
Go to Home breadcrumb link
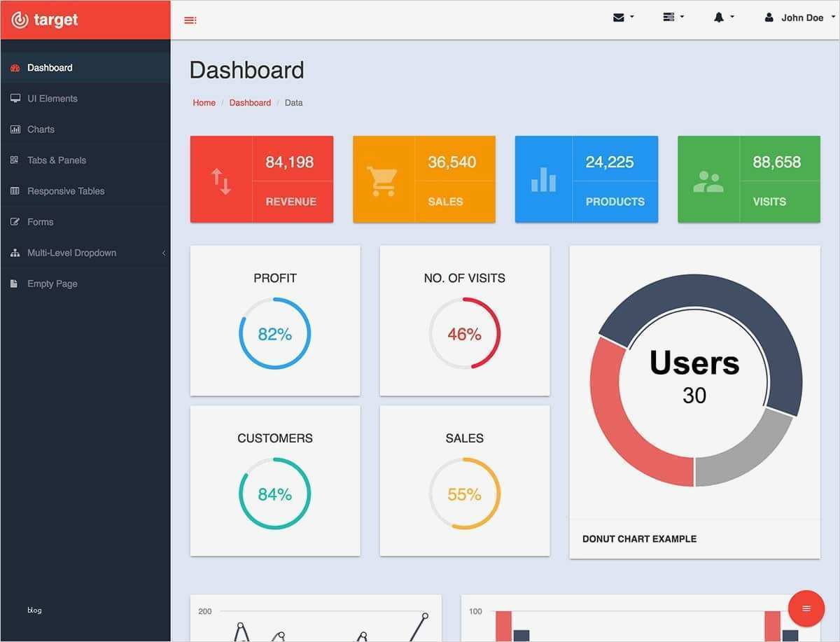(204, 102)
